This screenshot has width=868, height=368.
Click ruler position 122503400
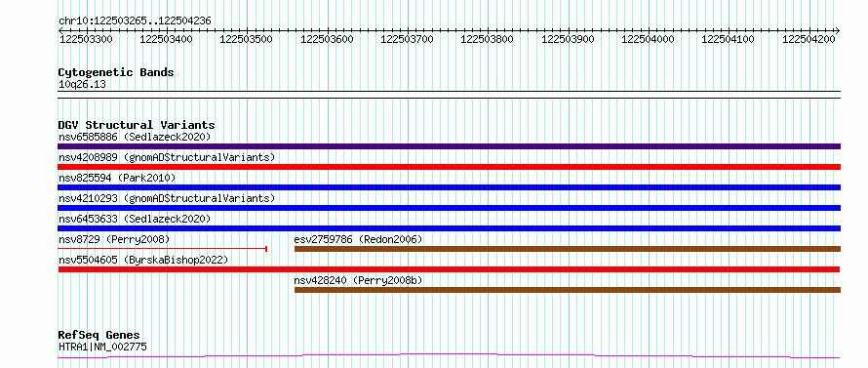166,39
